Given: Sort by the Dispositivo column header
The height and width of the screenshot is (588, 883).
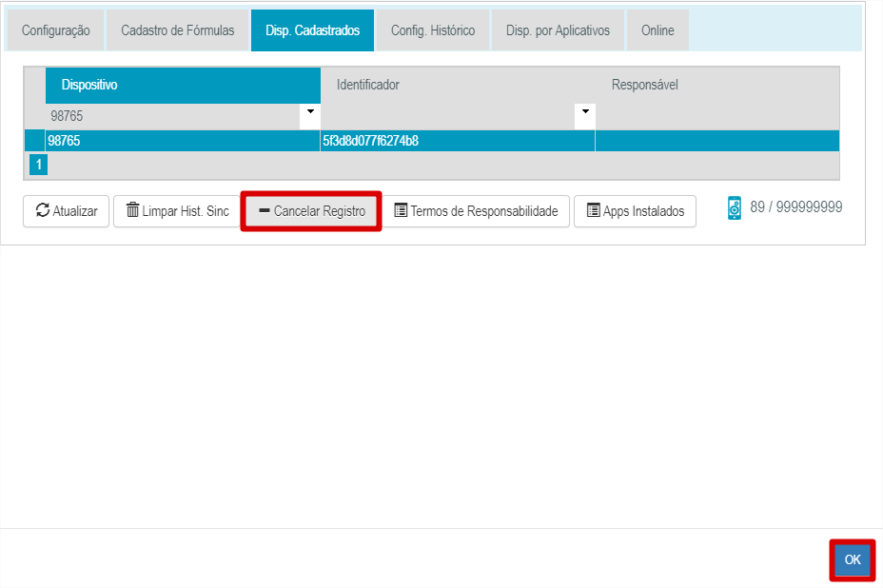Looking at the screenshot, I should 183,85.
